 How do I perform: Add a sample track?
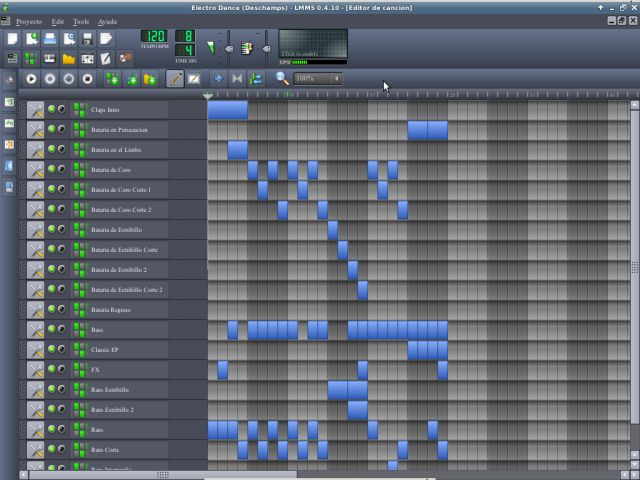131,79
